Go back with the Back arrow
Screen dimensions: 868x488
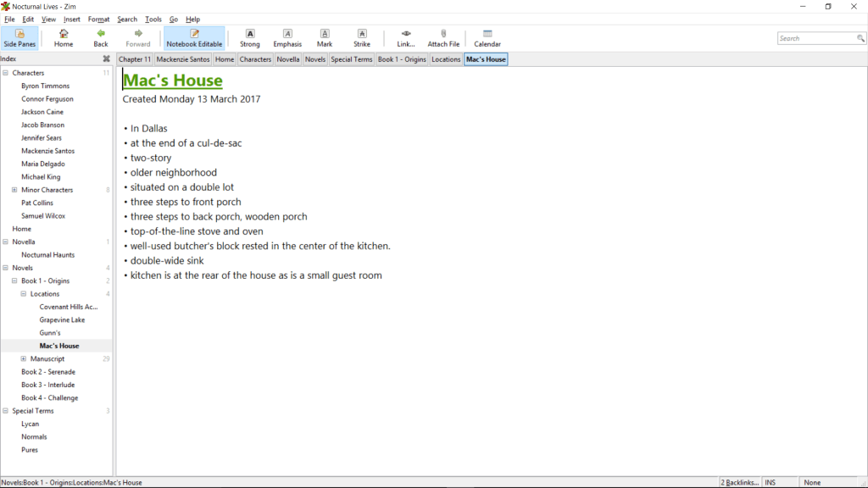[x=101, y=38]
